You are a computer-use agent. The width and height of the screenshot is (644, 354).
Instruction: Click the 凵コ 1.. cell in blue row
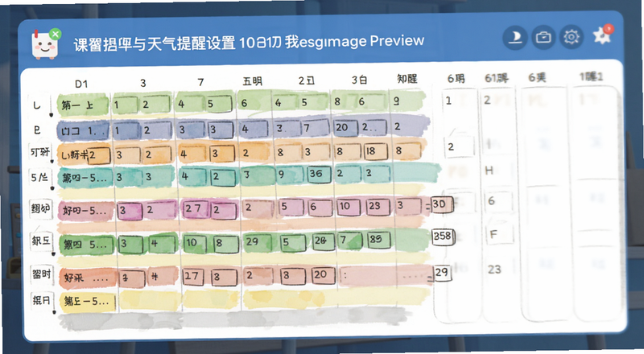pos(84,130)
